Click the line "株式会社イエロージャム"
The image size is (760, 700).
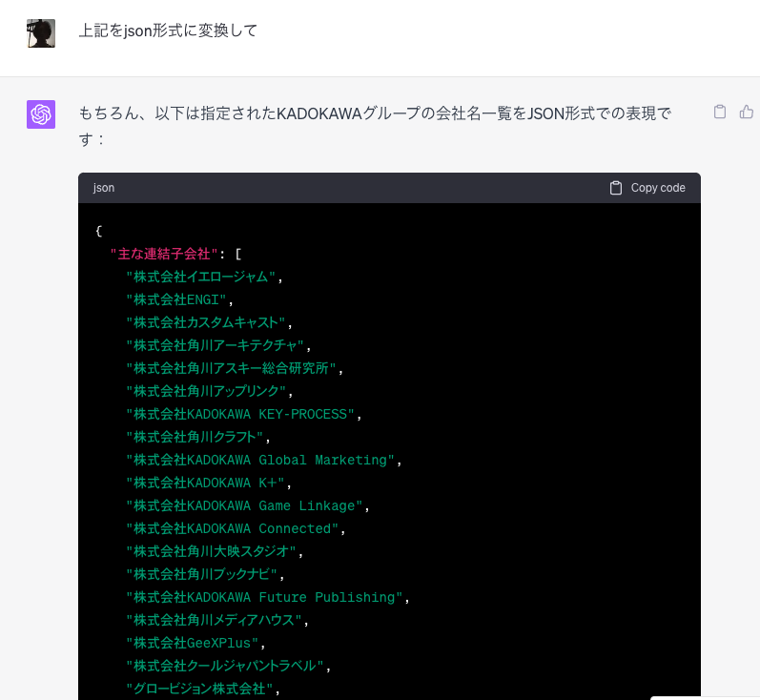pos(200,277)
